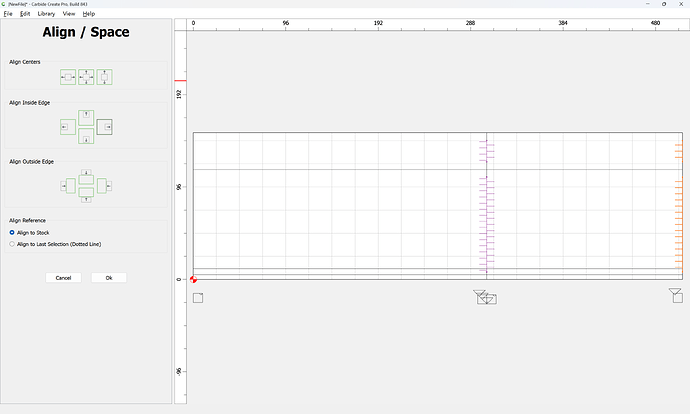Align outside edge at the top
This screenshot has height=414, width=690.
[86, 176]
